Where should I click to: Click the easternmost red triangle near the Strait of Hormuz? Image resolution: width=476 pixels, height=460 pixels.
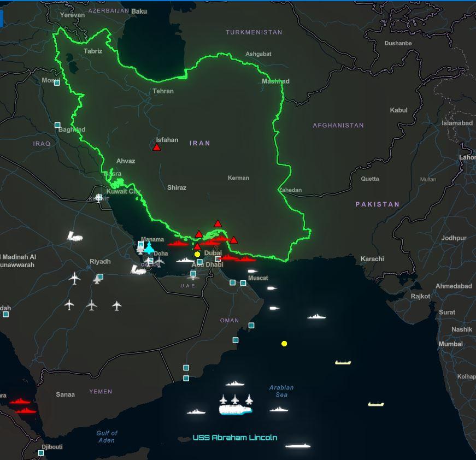tap(233, 240)
